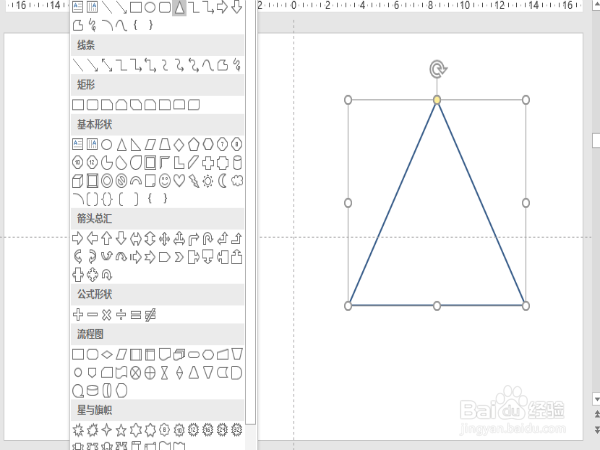Click the slide scrollbar down arrow

596,399
